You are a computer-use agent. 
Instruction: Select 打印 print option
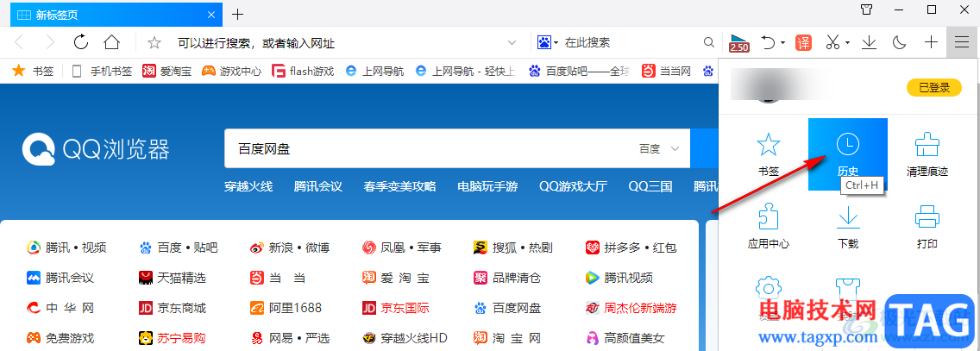927,226
